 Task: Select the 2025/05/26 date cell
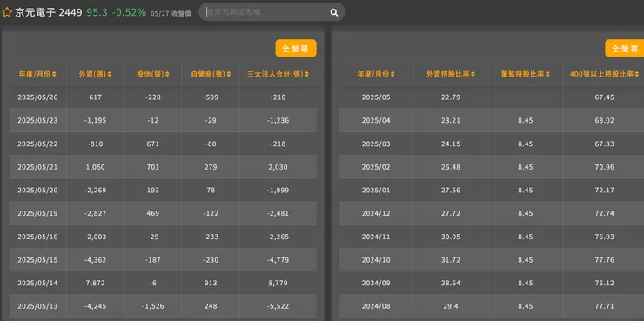coord(37,97)
